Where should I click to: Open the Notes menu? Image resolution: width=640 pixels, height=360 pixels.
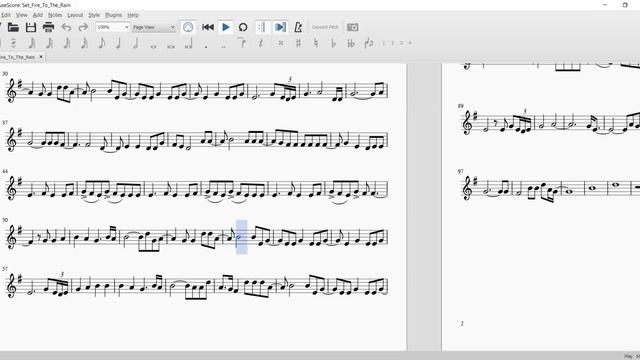tap(55, 15)
